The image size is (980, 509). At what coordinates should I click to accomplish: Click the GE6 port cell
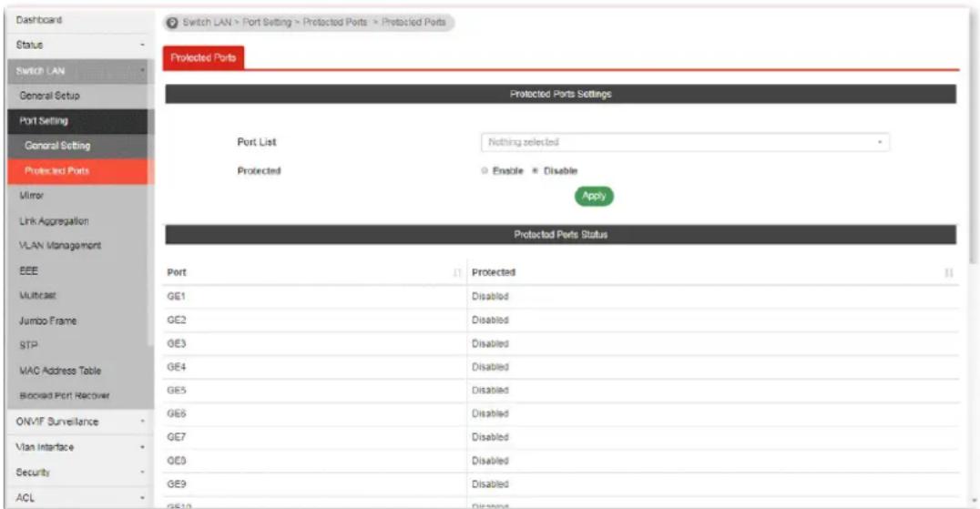[314, 414]
